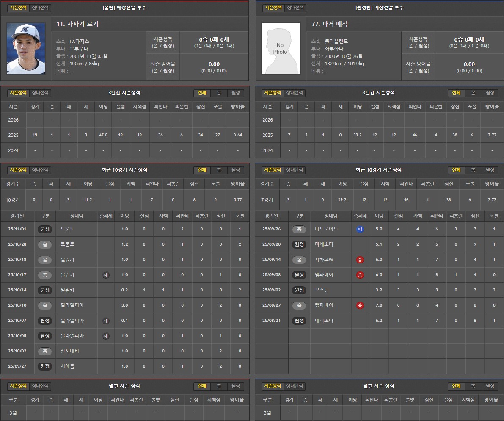Click the 세 icon in the 25/10/05 필라델피아 row

click(x=106, y=336)
